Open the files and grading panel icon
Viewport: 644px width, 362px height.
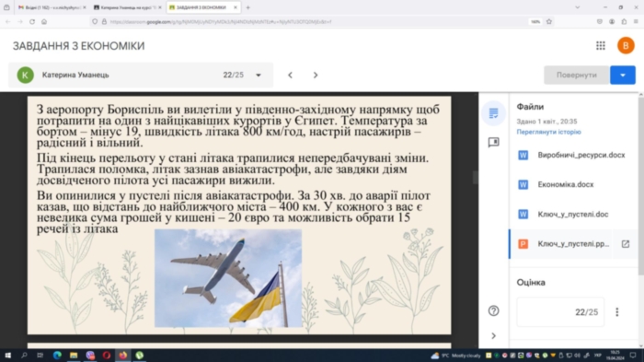pos(493,113)
